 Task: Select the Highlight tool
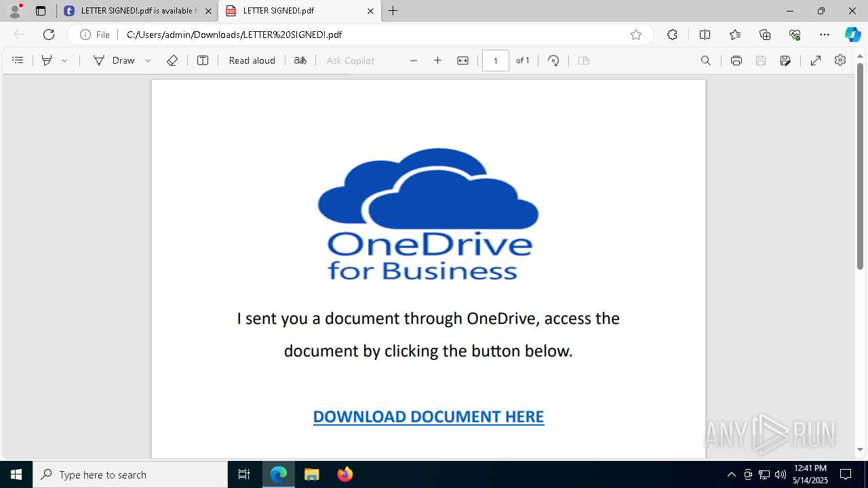tap(47, 60)
